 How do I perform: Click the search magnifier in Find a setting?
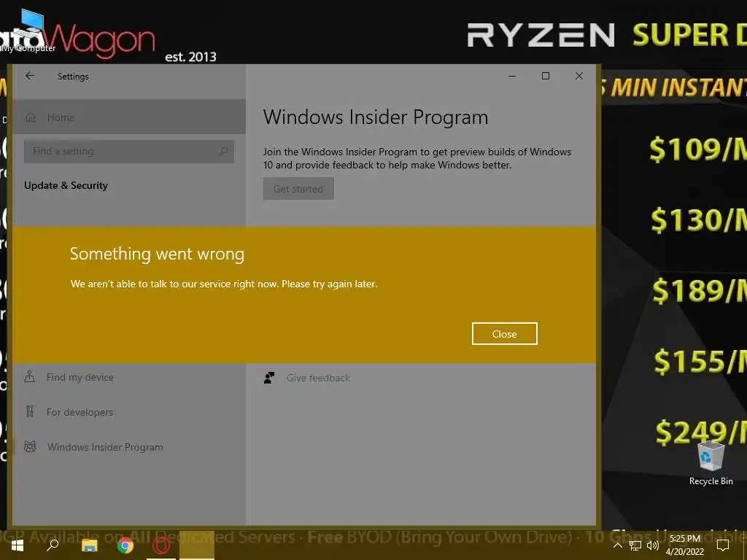click(223, 152)
